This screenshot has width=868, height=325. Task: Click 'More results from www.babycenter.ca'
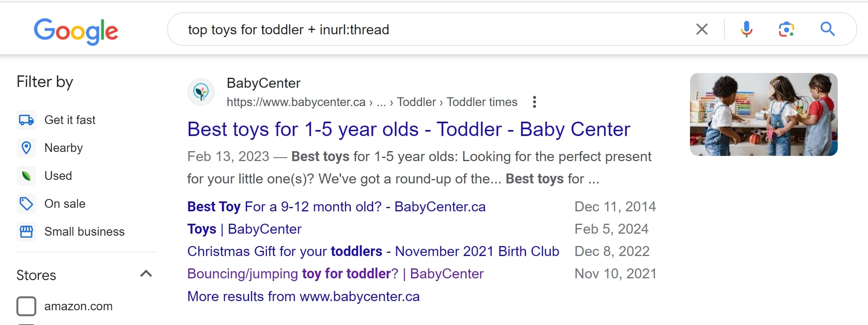pos(303,297)
